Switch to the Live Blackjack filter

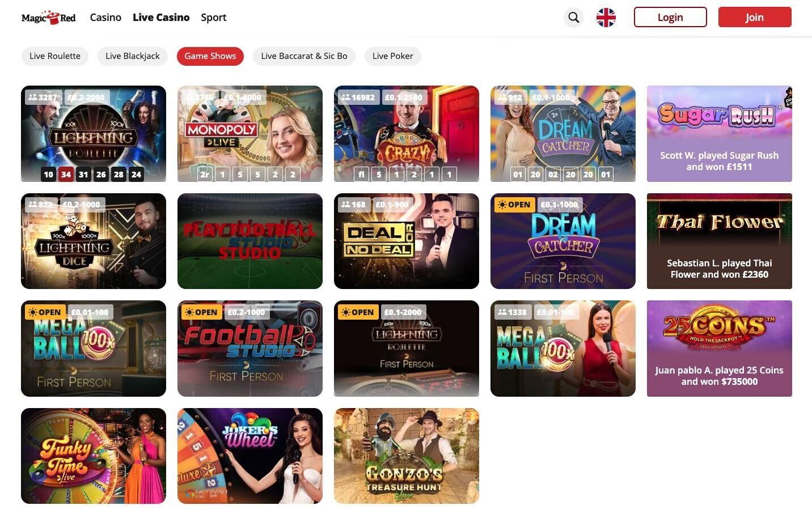[133, 56]
